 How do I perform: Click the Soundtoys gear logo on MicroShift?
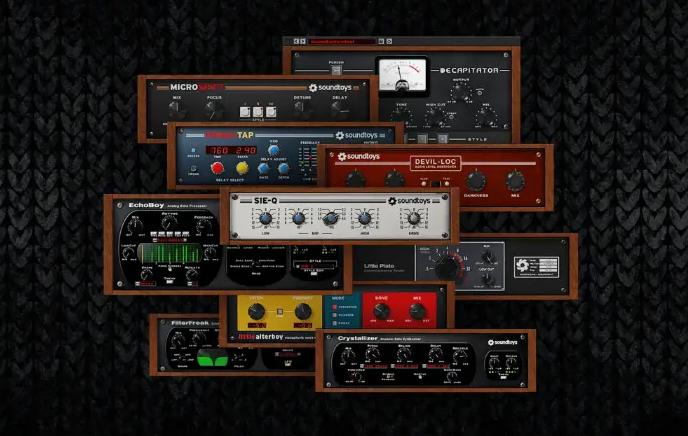coord(313,88)
